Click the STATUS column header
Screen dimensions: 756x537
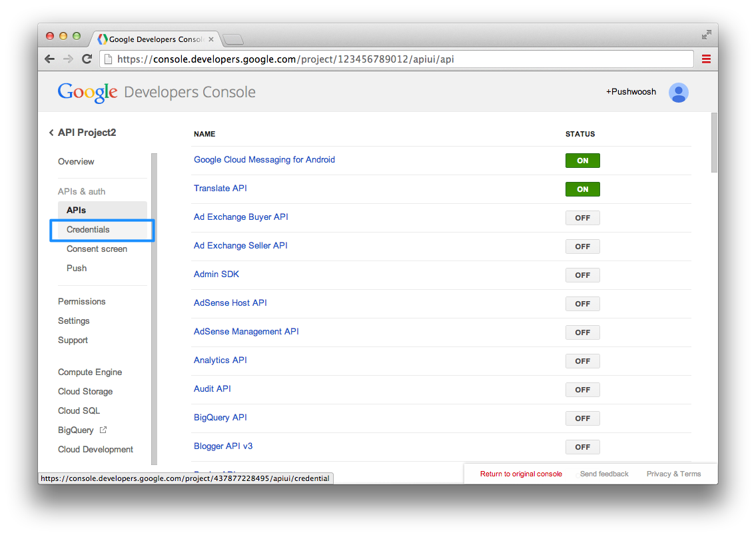[580, 134]
